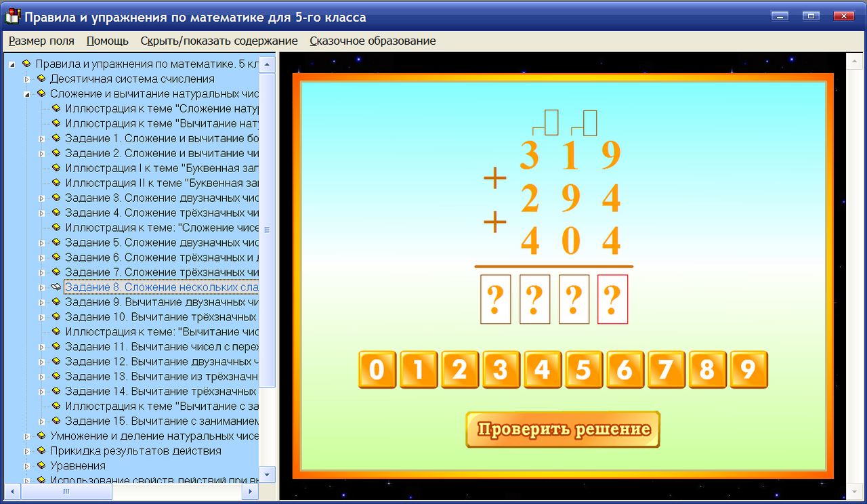Click the tree panel scroll up arrow

point(268,65)
